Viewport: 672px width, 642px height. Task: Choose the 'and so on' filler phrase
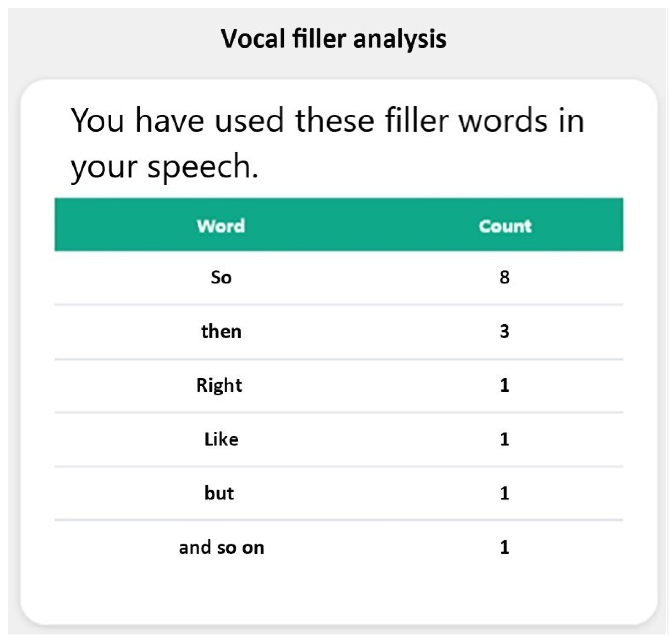point(221,547)
